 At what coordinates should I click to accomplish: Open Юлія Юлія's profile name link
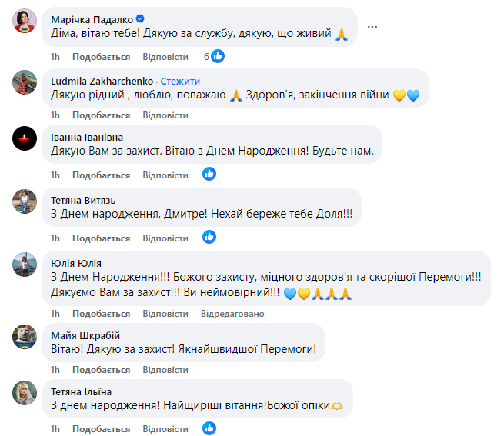click(x=75, y=263)
